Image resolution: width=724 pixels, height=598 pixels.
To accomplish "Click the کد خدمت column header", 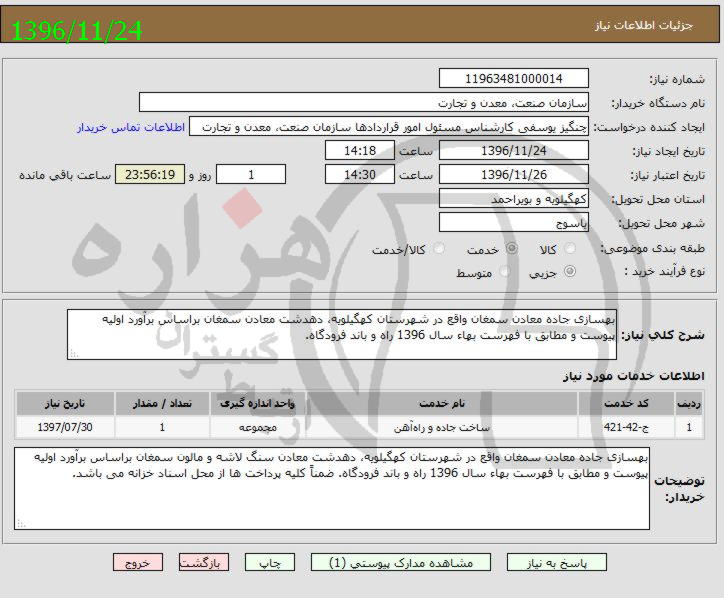I will (626, 404).
